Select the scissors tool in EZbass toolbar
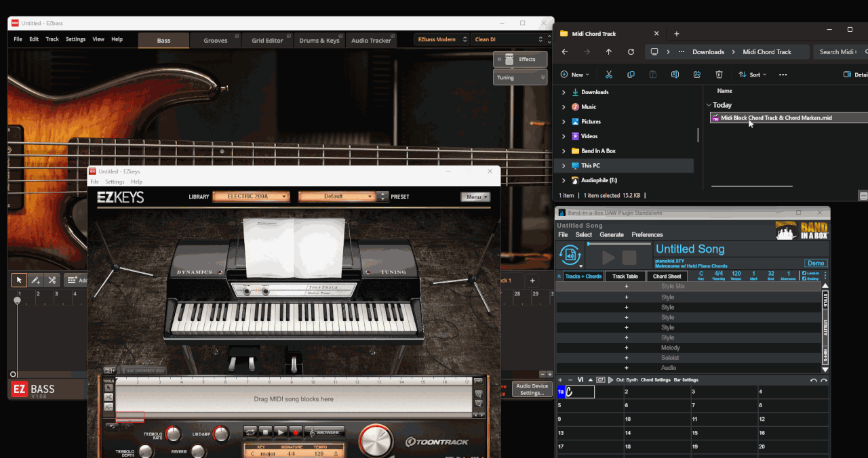 pyautogui.click(x=52, y=280)
